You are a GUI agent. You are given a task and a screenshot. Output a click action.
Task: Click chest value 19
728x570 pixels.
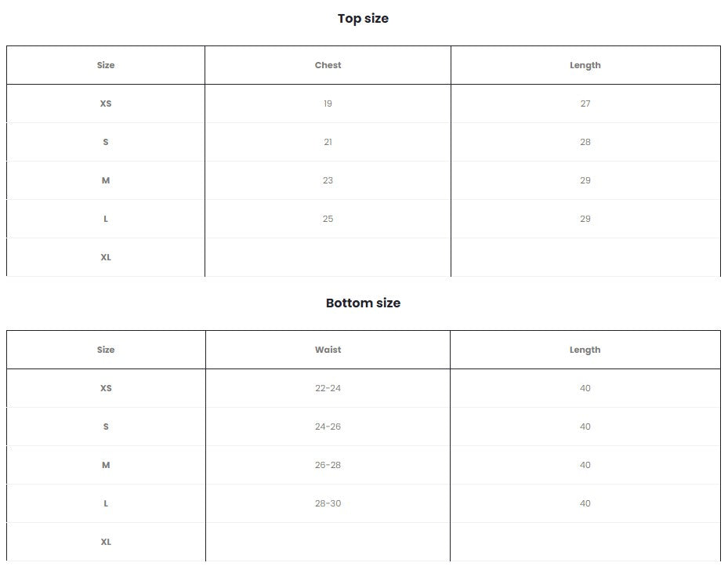tap(328, 103)
